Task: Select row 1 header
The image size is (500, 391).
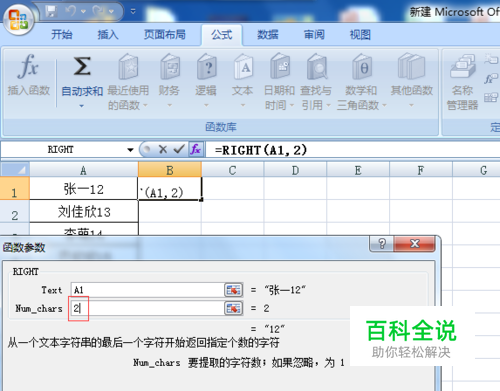Action: pos(15,189)
